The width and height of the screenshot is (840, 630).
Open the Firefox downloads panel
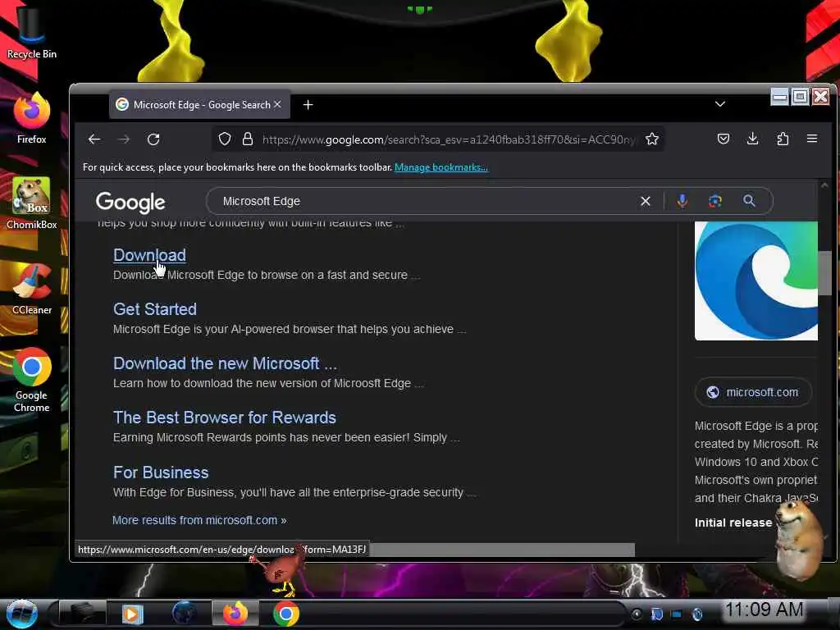click(753, 139)
